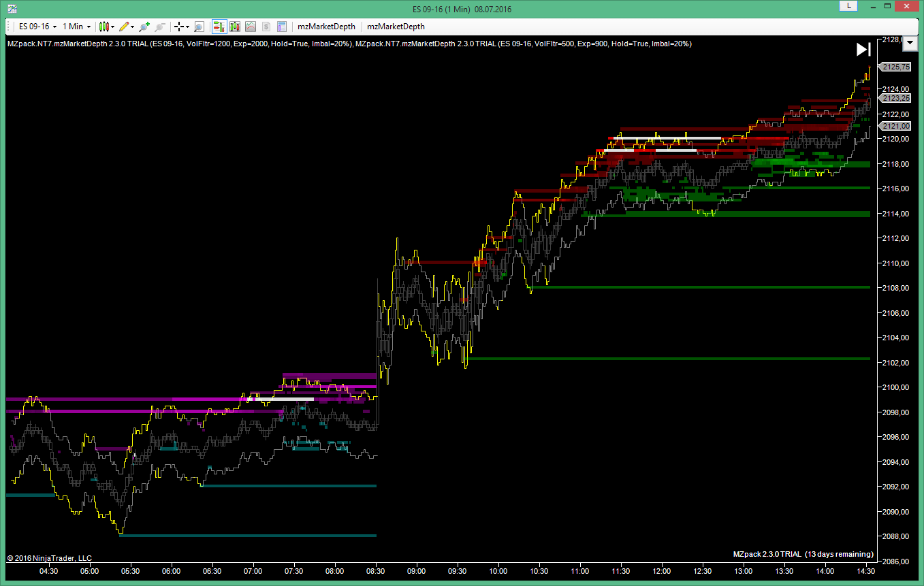Open the ES 09-16 instrument selector
924x586 pixels.
click(x=37, y=27)
